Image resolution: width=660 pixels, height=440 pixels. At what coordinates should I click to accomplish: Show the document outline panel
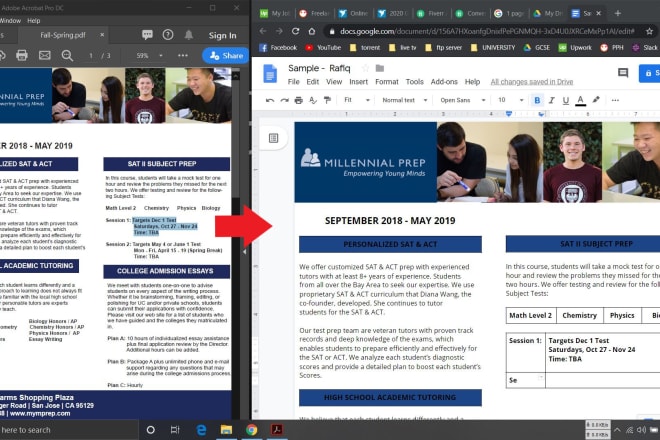[x=274, y=138]
